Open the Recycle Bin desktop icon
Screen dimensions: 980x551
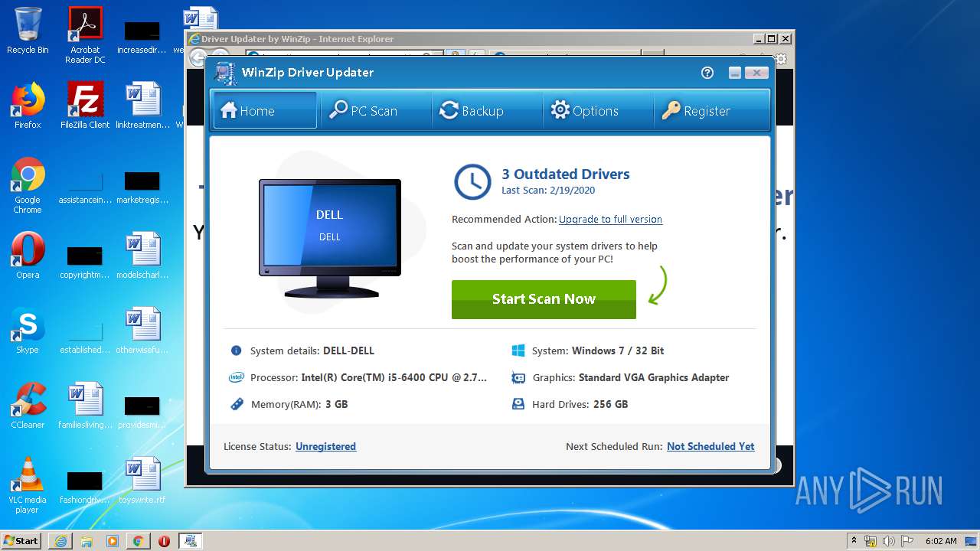(28, 31)
